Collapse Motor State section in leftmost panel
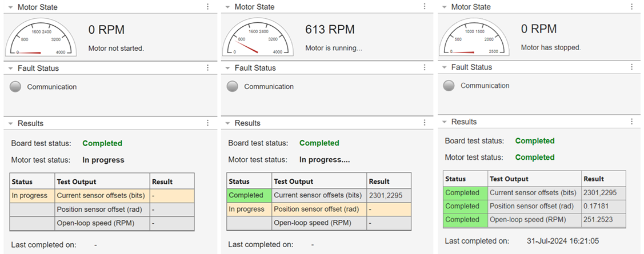The height and width of the screenshot is (254, 644). point(10,7)
